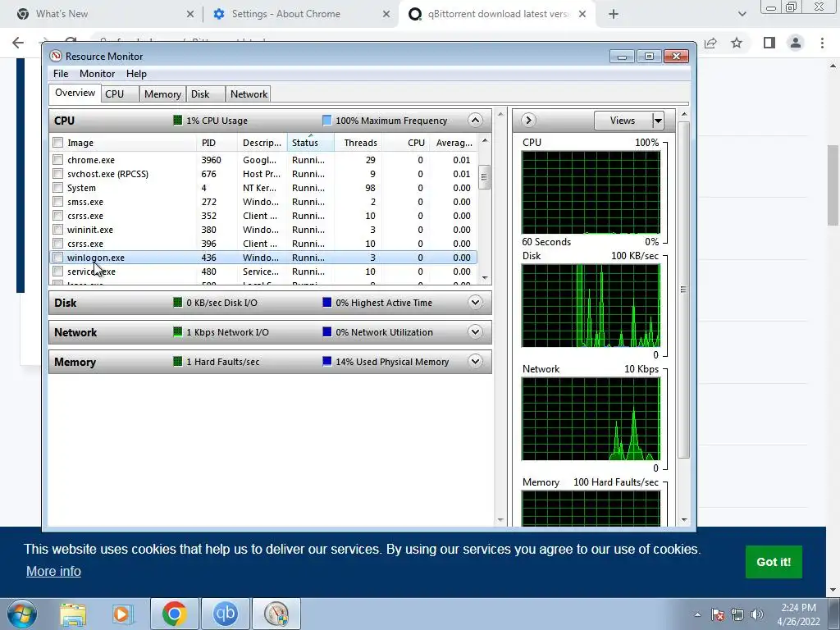Viewport: 840px width, 630px height.
Task: Click the Views button
Action: pos(623,121)
